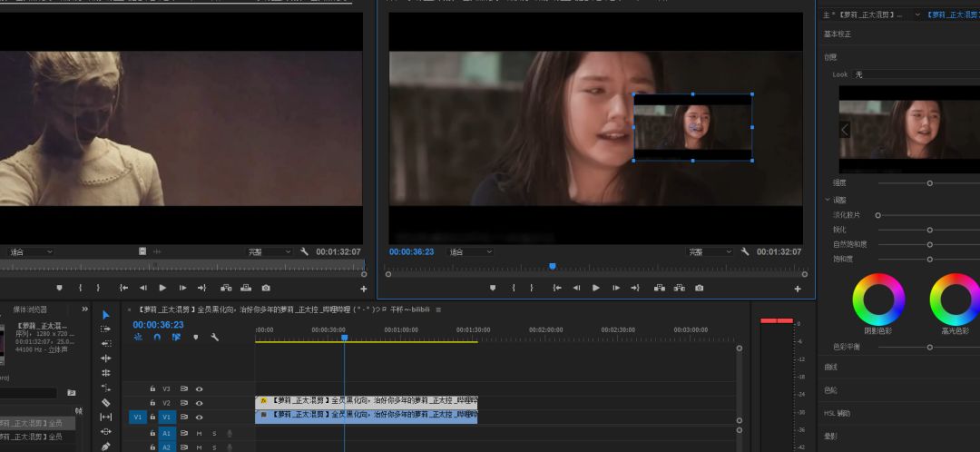Play the Source monitor

(162, 288)
